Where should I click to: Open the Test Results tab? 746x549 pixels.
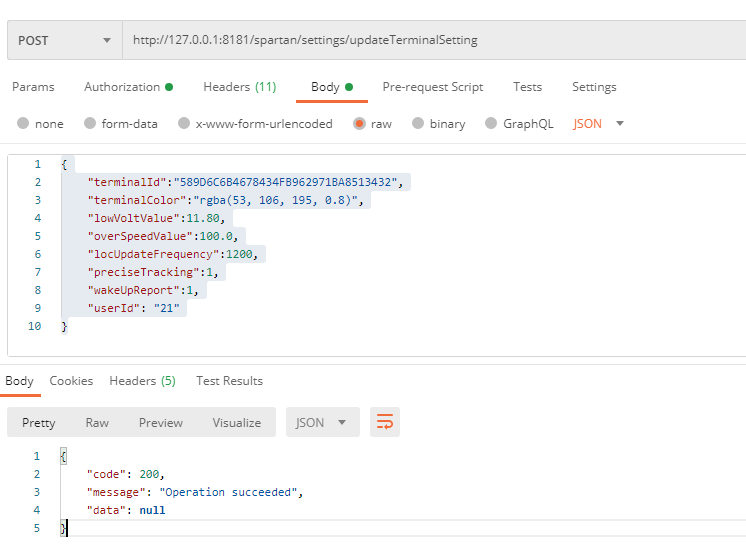click(x=229, y=381)
